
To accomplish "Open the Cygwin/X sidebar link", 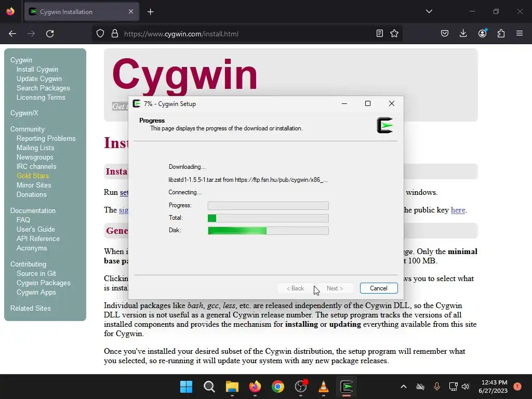I will click(24, 113).
